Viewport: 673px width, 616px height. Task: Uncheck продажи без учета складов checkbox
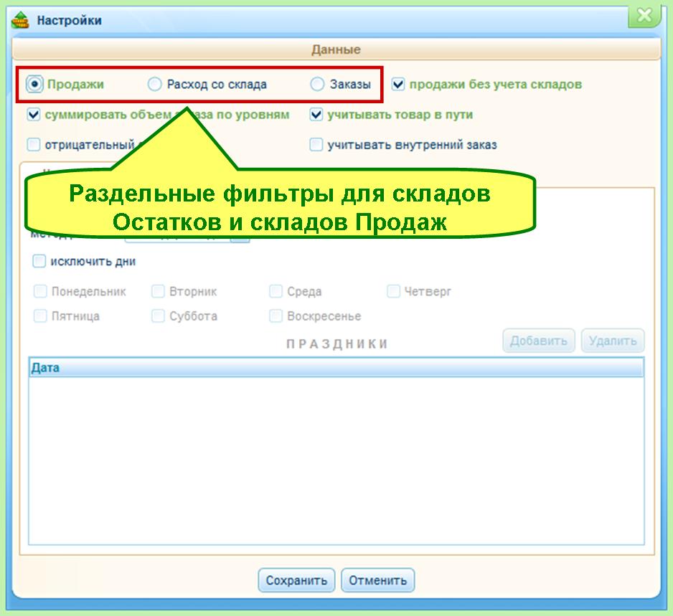pos(398,84)
